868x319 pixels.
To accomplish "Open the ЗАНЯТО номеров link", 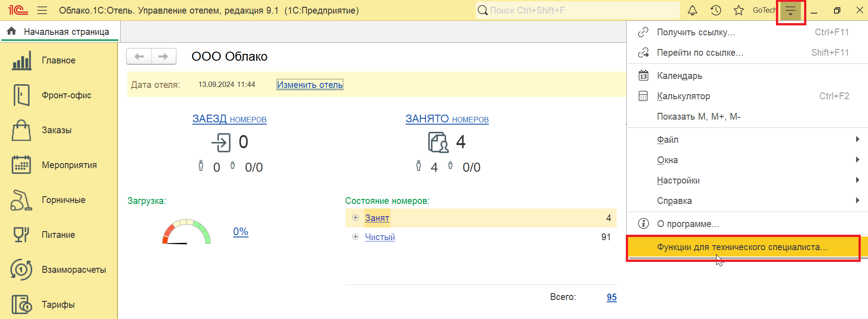I will click(447, 119).
